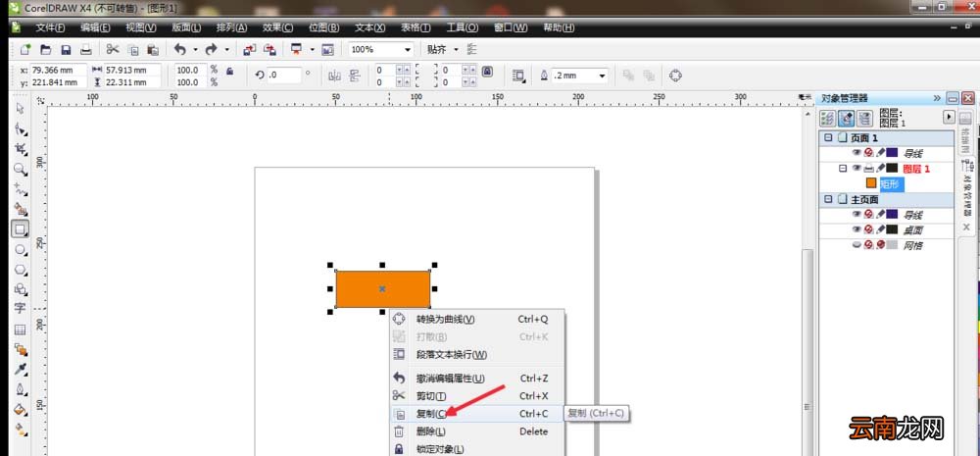Open the 排列 menu
This screenshot has width=980, height=456.
click(231, 28)
